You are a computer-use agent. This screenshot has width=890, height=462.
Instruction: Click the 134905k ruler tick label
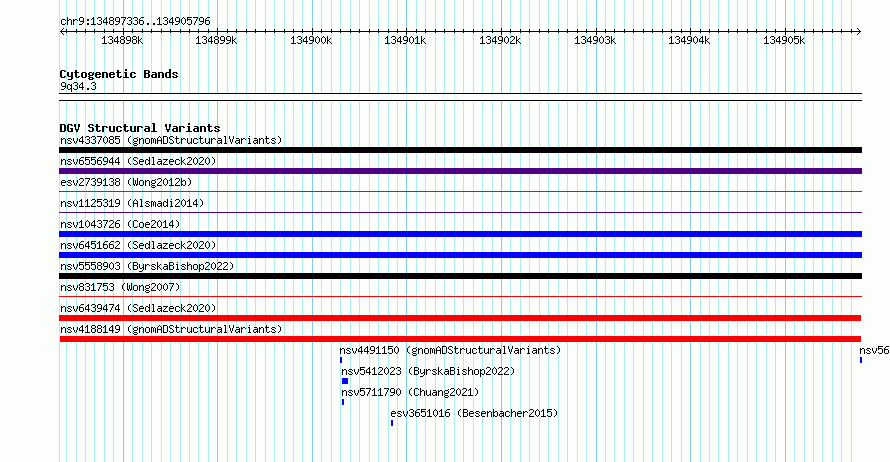pos(784,41)
